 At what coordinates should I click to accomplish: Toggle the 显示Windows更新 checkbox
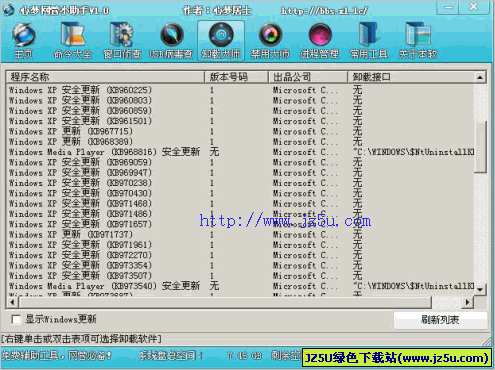[16, 319]
